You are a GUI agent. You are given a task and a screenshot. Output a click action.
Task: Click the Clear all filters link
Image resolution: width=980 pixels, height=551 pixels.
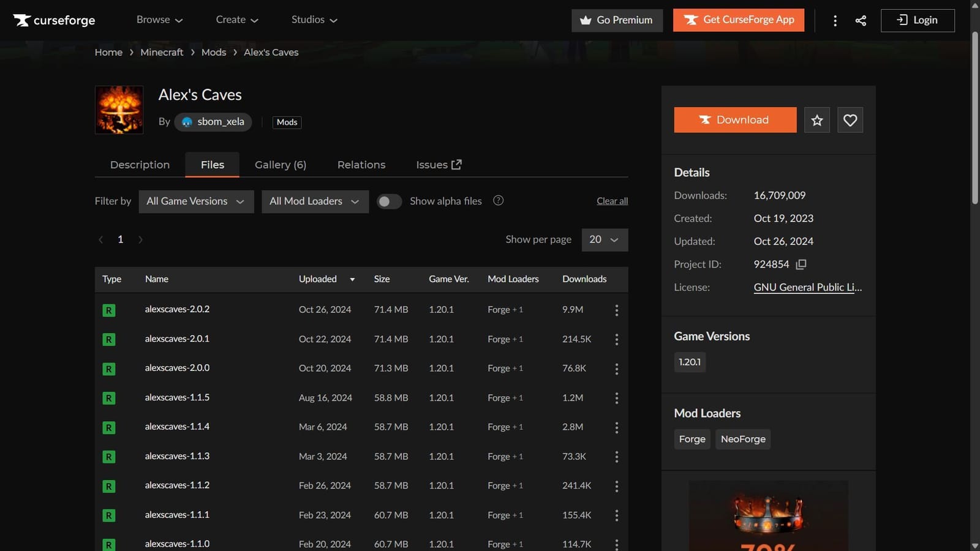612,201
